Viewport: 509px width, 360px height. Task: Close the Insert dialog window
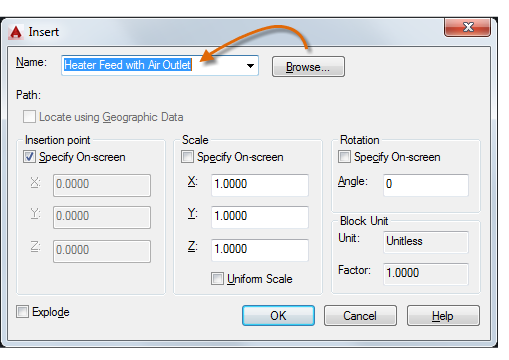click(467, 27)
